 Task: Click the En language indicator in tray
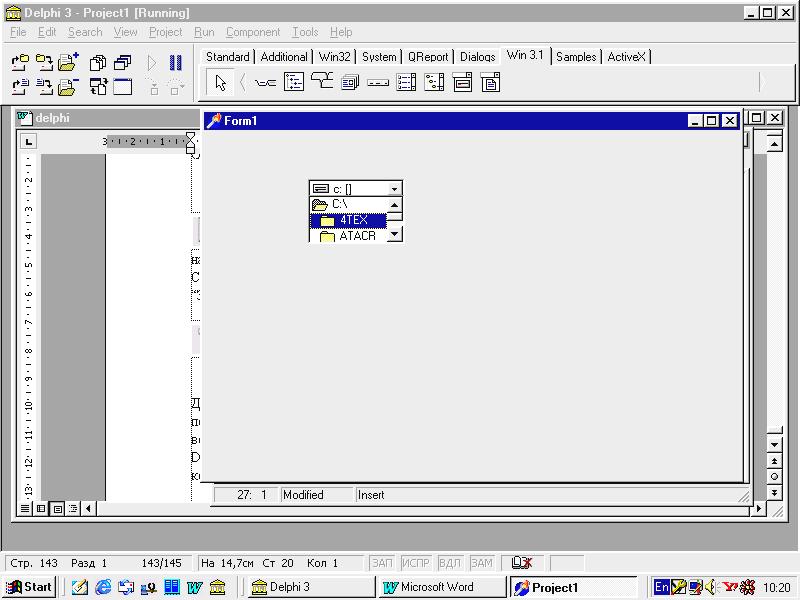pos(661,587)
